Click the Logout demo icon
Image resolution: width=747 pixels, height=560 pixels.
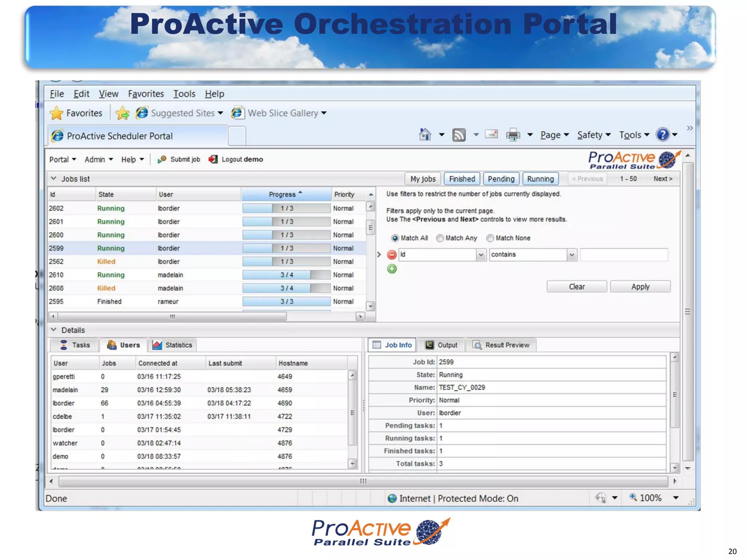coord(213,159)
